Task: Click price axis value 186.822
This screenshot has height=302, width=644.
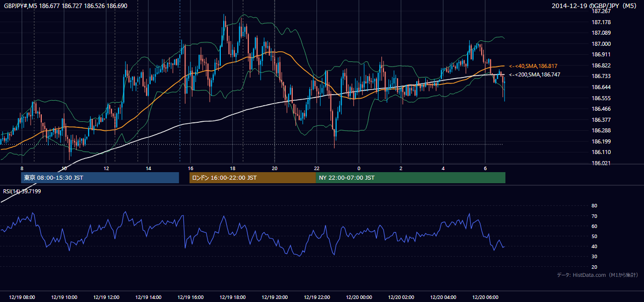Action: coord(601,65)
